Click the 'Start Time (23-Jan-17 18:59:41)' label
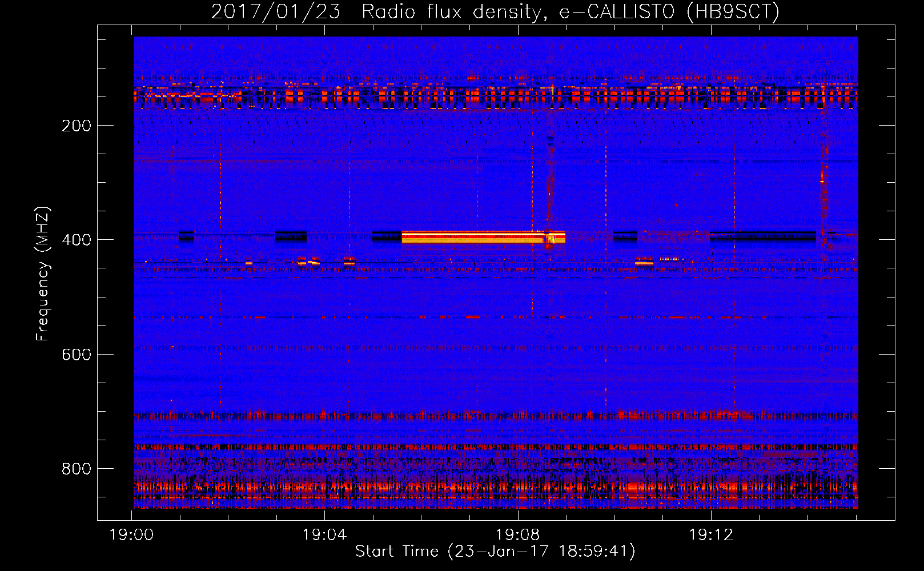Viewport: 924px width, 571px height. click(495, 552)
